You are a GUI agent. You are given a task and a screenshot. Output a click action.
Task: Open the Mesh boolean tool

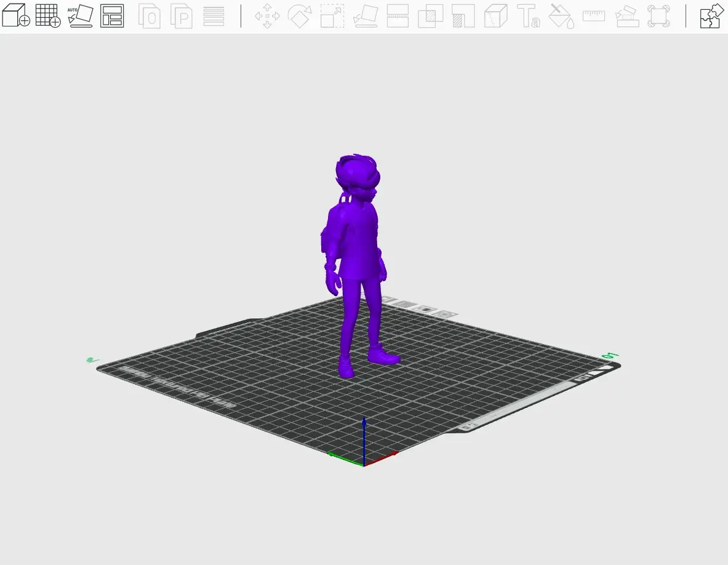point(431,16)
